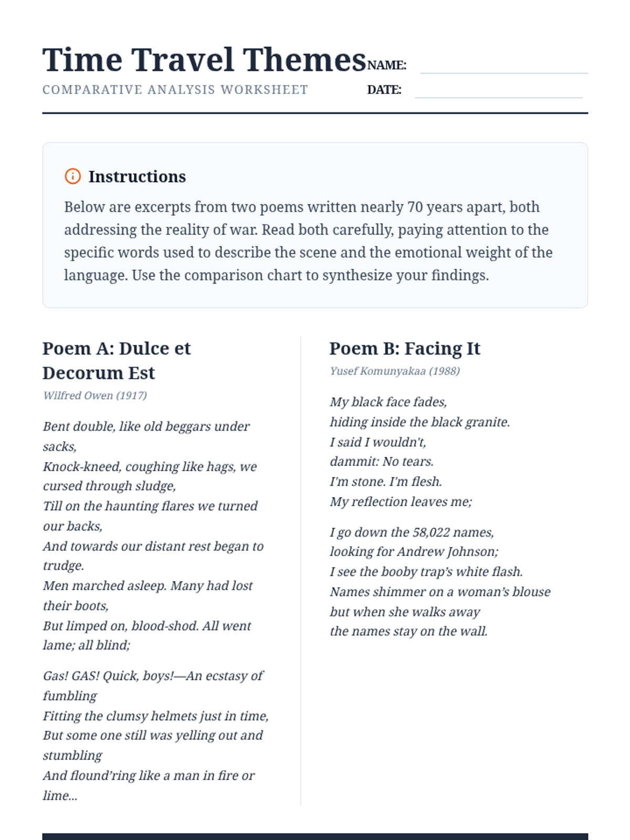Click the line "I'm stone. I'm flesh."
Image resolution: width=630 pixels, height=840 pixels.
pyautogui.click(x=386, y=482)
